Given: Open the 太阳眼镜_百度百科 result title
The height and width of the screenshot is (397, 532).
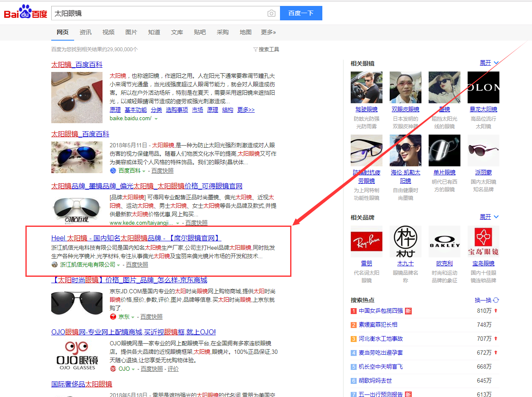Looking at the screenshot, I should [x=80, y=134].
